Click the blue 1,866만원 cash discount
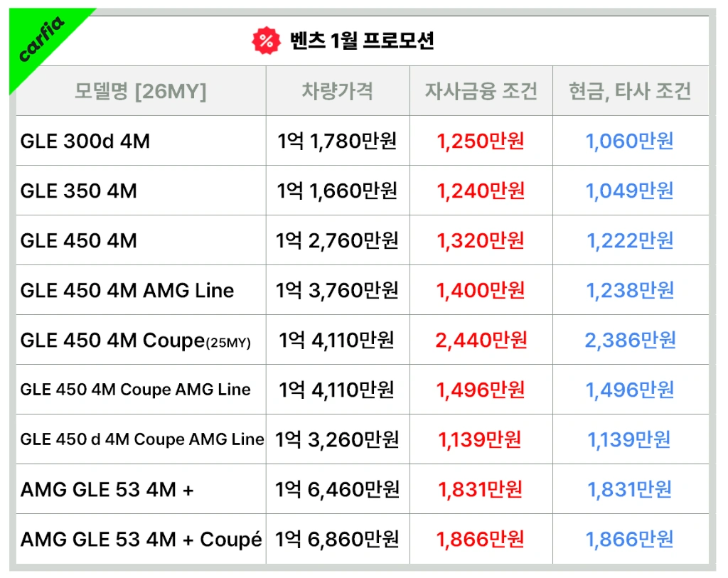 tap(630, 539)
